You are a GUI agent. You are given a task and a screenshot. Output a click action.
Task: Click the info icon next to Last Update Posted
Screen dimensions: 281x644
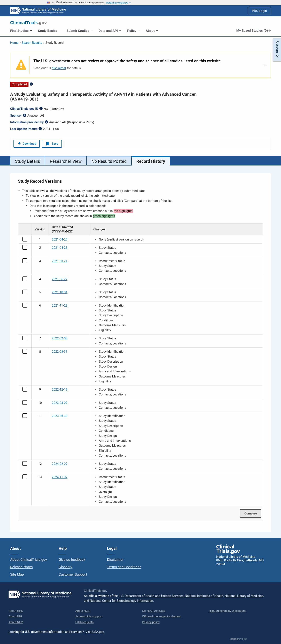click(40, 129)
